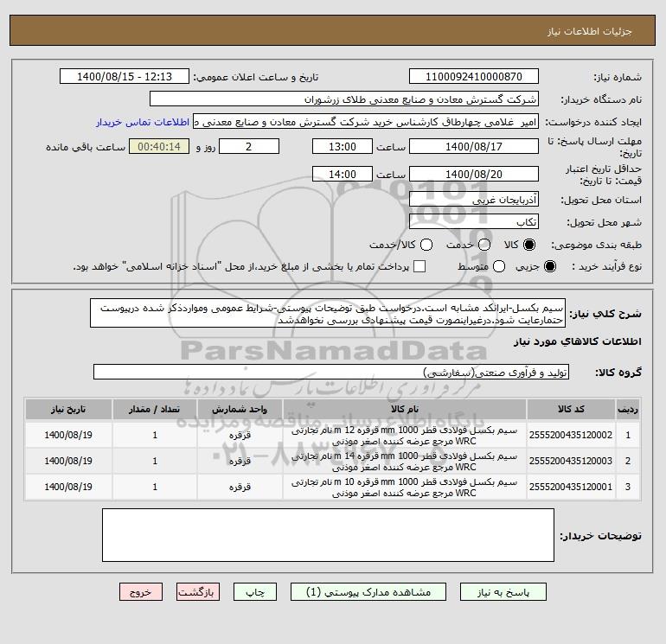Click column header کد کالا

pyautogui.click(x=571, y=409)
